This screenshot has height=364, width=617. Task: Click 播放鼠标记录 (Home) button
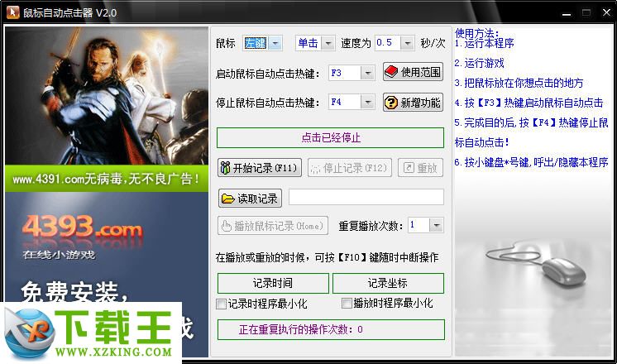(x=273, y=226)
